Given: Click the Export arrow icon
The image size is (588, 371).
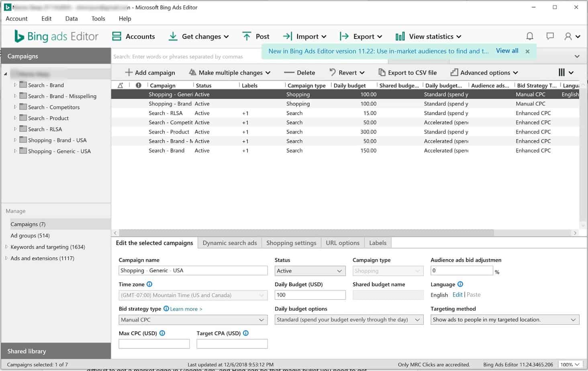Looking at the screenshot, I should [x=344, y=37].
